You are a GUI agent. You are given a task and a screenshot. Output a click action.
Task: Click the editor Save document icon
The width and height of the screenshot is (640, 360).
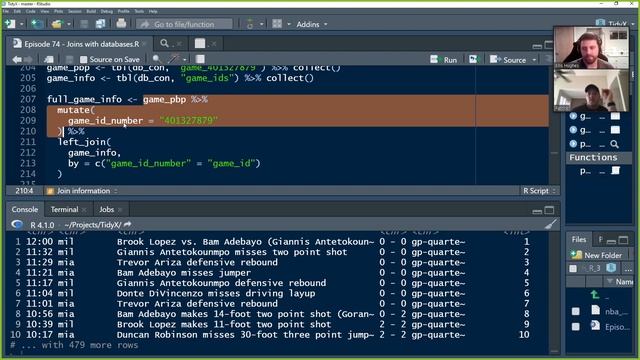click(70, 60)
